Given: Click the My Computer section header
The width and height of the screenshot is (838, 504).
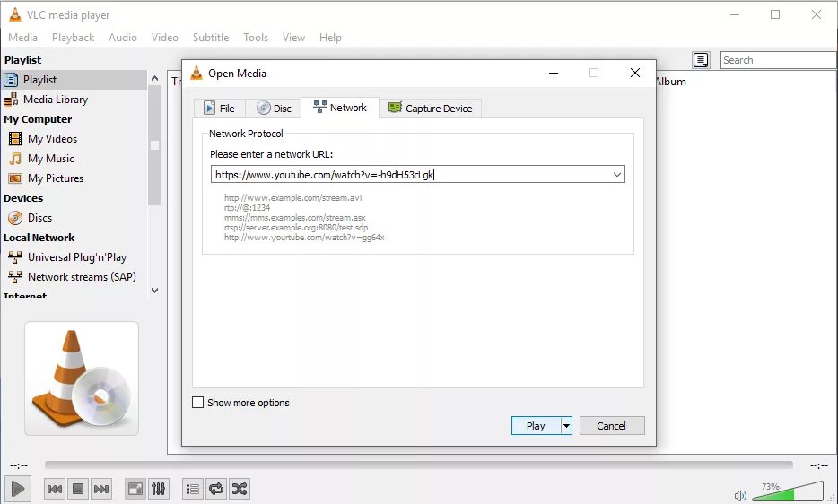Looking at the screenshot, I should pos(38,119).
